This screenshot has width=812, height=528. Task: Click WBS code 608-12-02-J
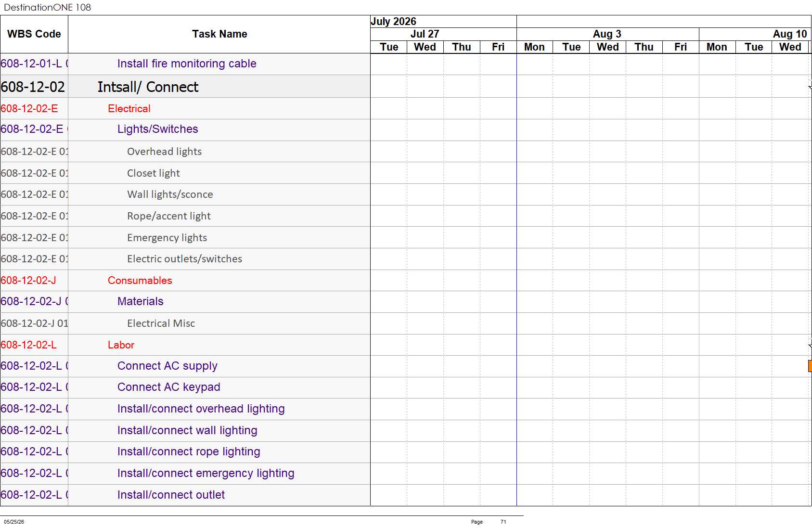[28, 281]
